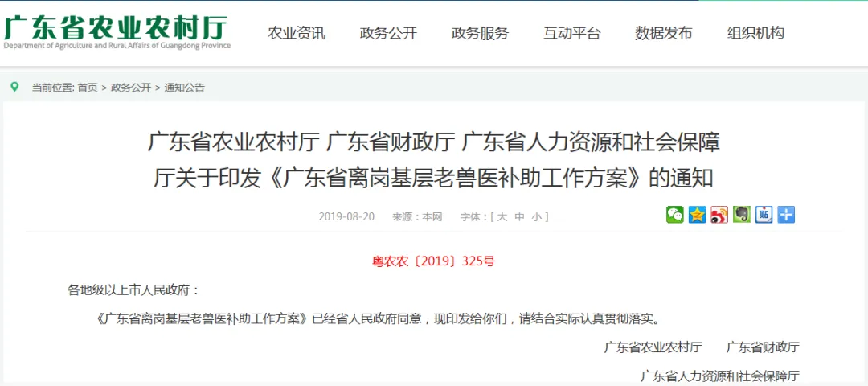The width and height of the screenshot is (868, 386).
Task: Open the 互动平台 menu
Action: 572,33
